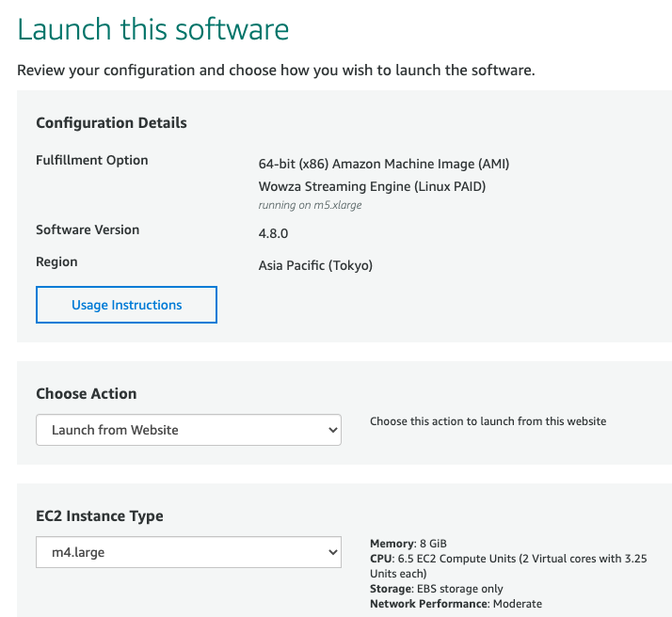This screenshot has width=672, height=617.
Task: Click the 'Asia Pacific (Tokyo)' region value
Action: [x=315, y=265]
